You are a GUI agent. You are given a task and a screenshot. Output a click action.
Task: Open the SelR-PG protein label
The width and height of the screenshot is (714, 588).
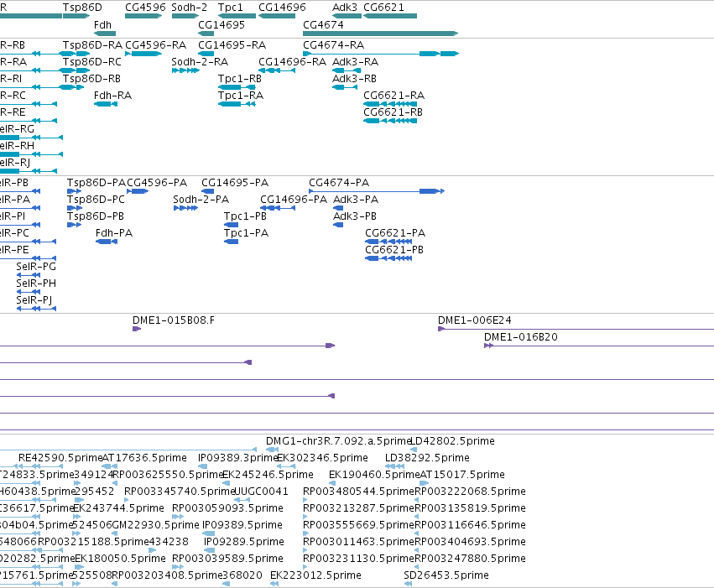(36, 267)
